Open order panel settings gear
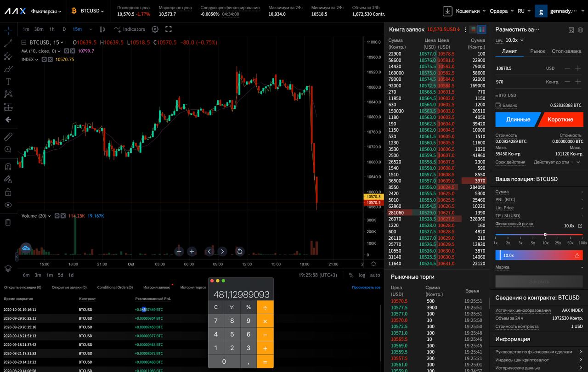Screen dimensions: 588x372 pyautogui.click(x=581, y=30)
